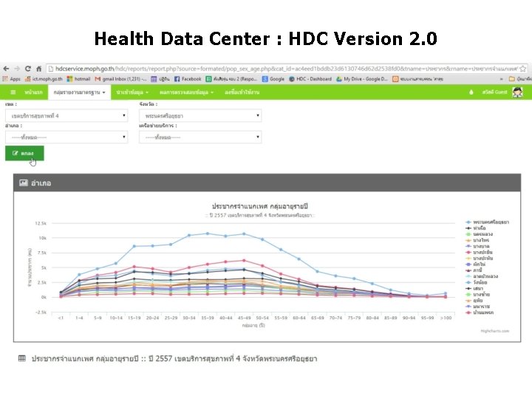Go back with the browser back arrow

(x=6, y=69)
